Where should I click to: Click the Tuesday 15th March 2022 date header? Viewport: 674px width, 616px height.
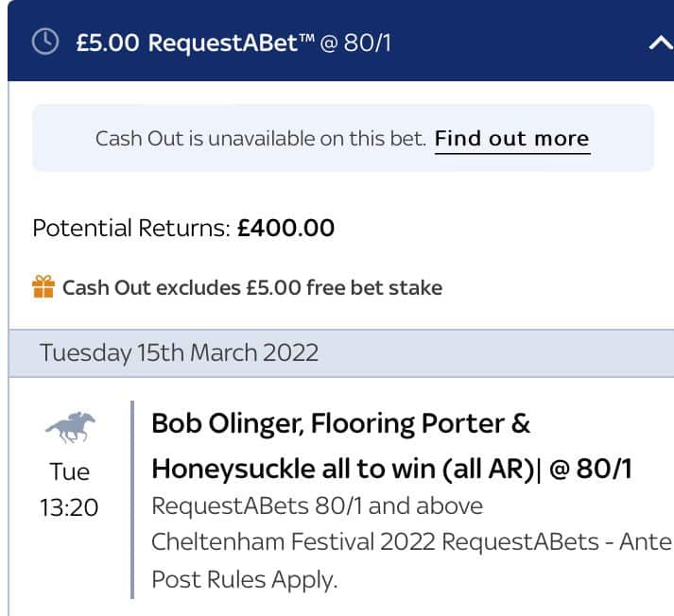point(179,353)
